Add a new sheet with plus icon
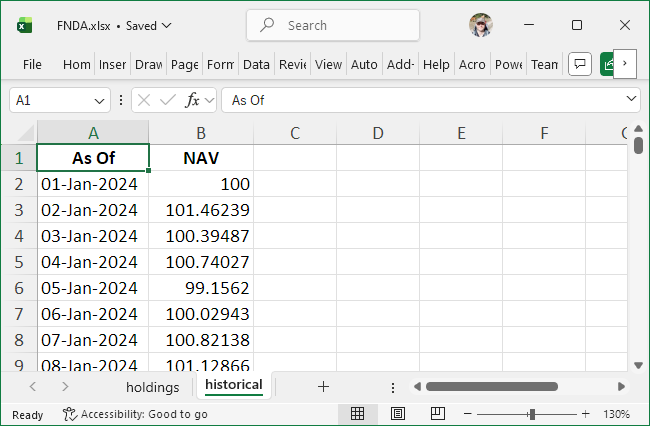The height and width of the screenshot is (426, 650). (323, 387)
